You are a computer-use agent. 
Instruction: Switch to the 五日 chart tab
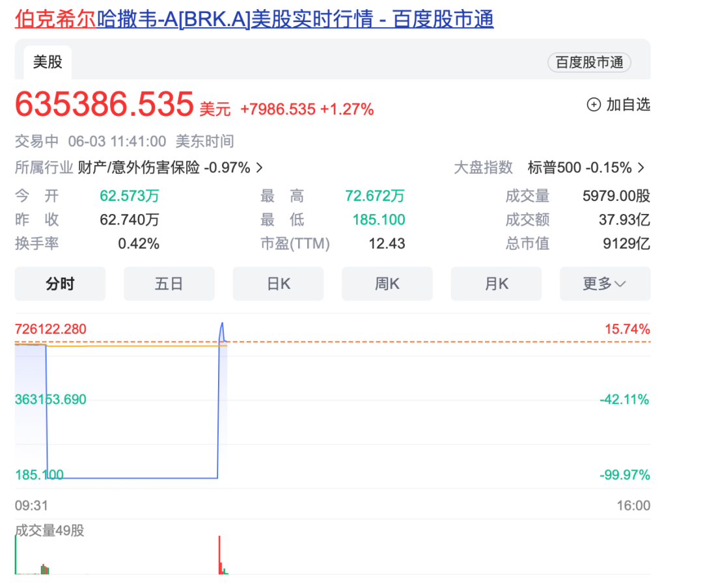(x=169, y=284)
